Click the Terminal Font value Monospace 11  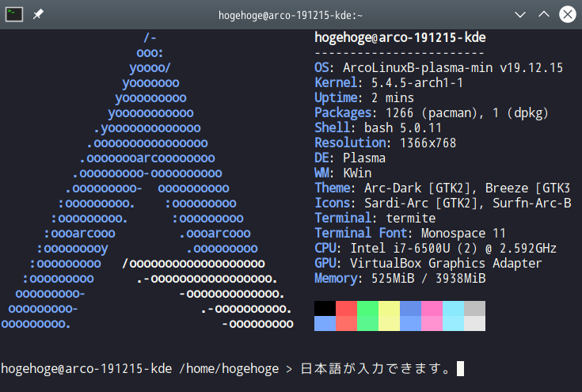click(463, 233)
